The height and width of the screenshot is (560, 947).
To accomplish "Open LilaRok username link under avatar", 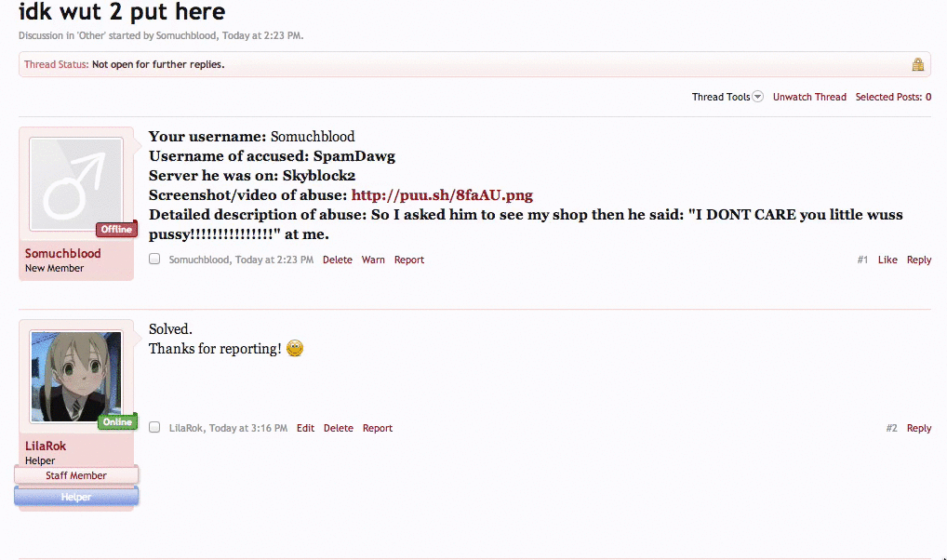I will [x=46, y=446].
